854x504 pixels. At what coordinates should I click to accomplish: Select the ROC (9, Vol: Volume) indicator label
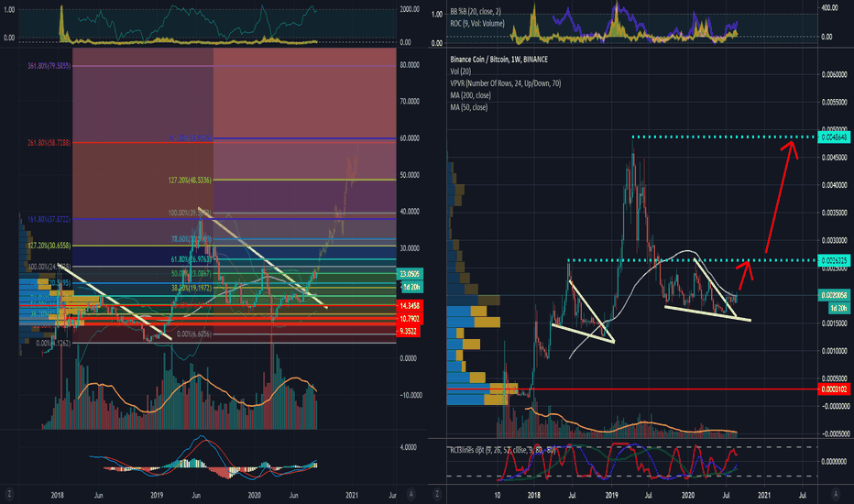(x=477, y=24)
